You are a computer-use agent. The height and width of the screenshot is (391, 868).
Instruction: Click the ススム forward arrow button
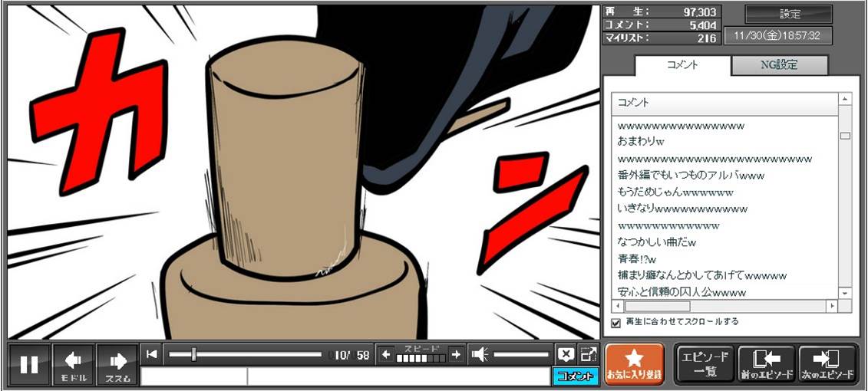click(117, 365)
